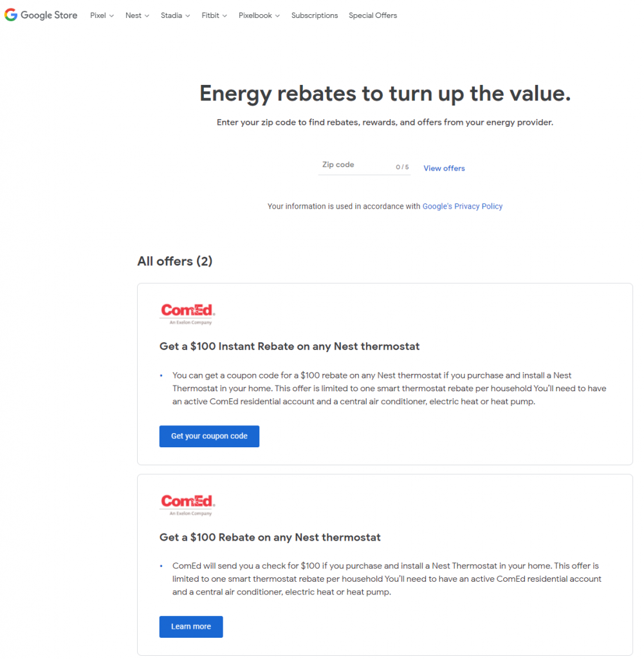Viewport: 644px width, 659px height.
Task: Open the Fitbit dropdown menu
Action: coord(214,15)
